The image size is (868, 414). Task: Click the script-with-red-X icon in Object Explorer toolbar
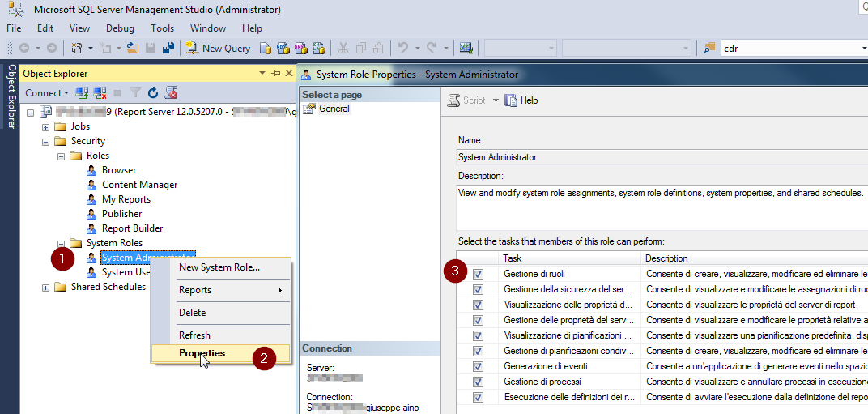click(171, 92)
